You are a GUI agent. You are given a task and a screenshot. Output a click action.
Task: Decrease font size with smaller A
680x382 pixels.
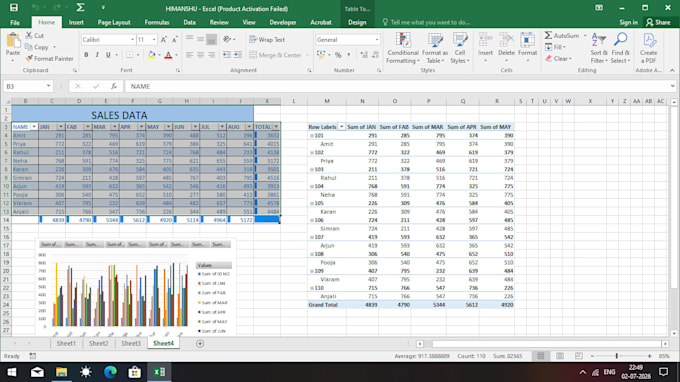pyautogui.click(x=175, y=40)
